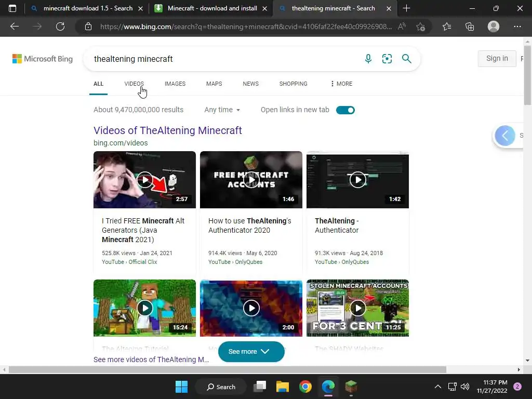Click the horizontal scrollbar right arrow
Viewport: 532px width, 399px height.
click(518, 369)
